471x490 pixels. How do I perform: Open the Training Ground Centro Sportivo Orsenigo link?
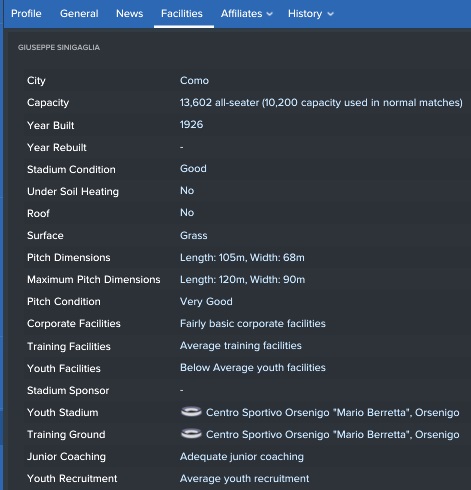coord(333,434)
